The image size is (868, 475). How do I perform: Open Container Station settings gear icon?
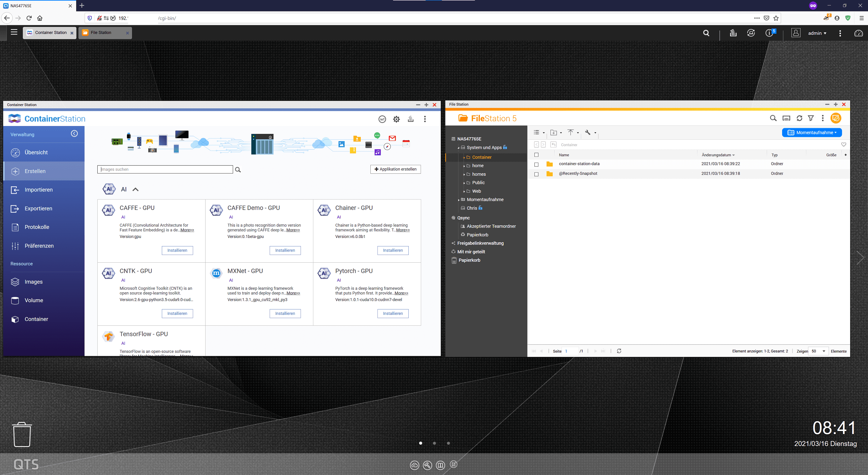click(x=396, y=119)
